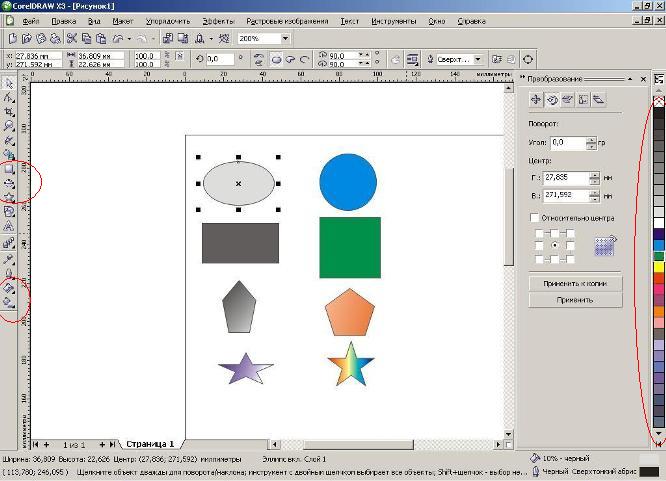Check top-right anchor point box
Viewport: 666px width, 481px height.
coord(570,233)
